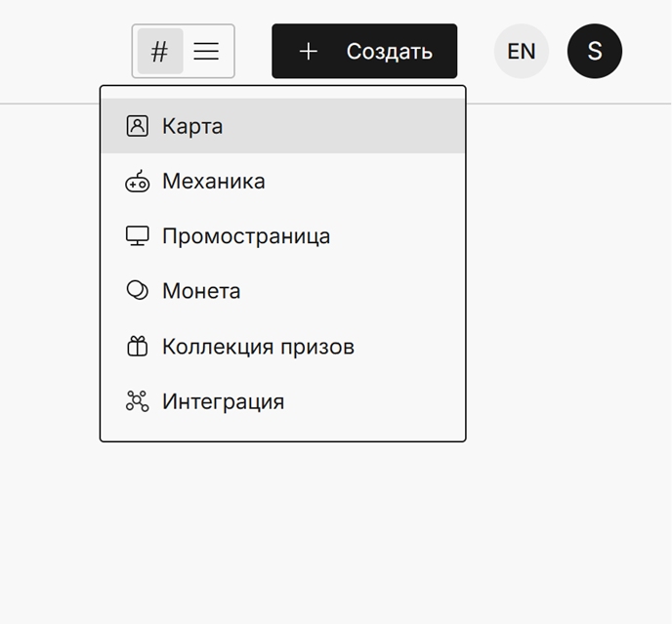Click the coins icon beside Монета
The image size is (672, 624).
137,291
